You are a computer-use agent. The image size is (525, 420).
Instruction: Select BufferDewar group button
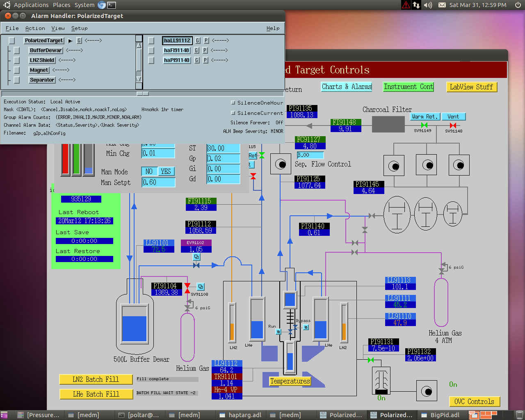[46, 50]
